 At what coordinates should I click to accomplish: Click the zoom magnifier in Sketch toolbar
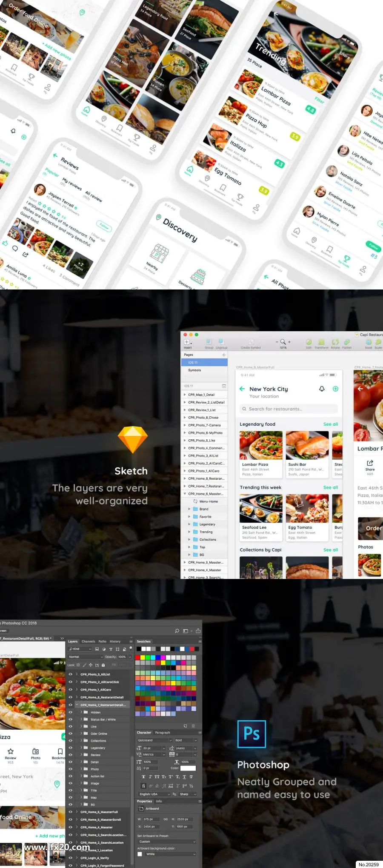click(283, 342)
